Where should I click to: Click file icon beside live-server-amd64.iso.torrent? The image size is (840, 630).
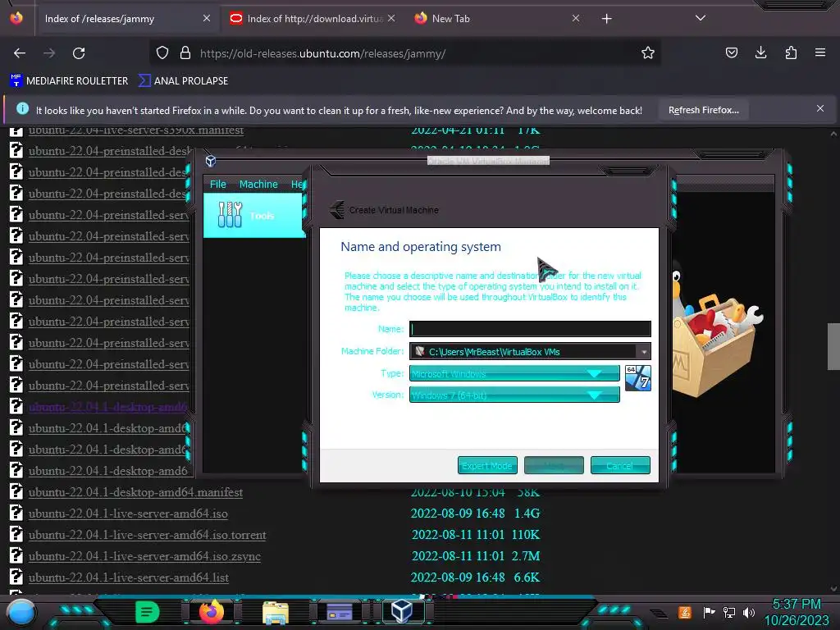16,534
